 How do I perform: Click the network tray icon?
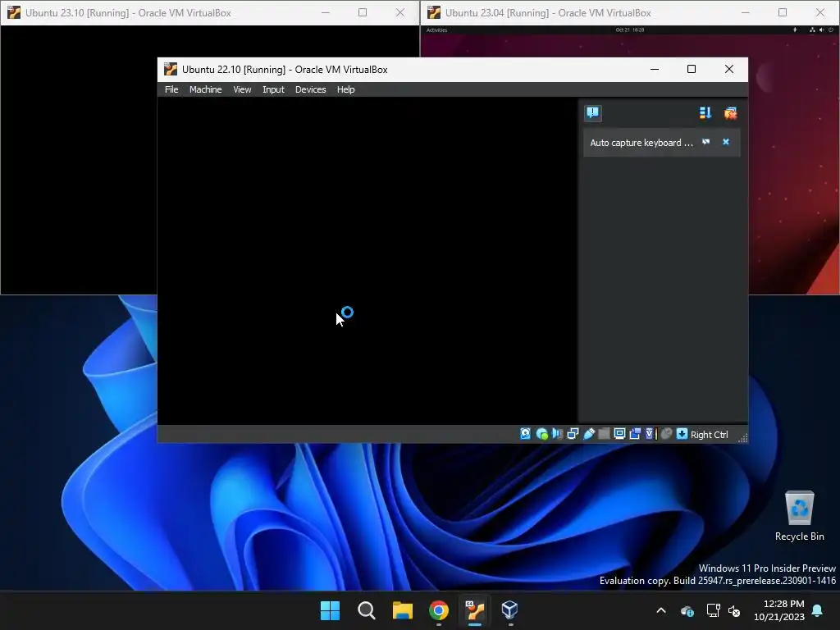tap(713, 610)
